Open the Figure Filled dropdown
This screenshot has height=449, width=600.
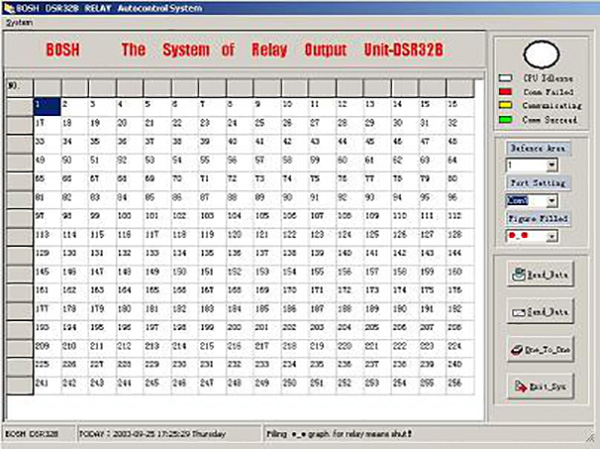(551, 237)
